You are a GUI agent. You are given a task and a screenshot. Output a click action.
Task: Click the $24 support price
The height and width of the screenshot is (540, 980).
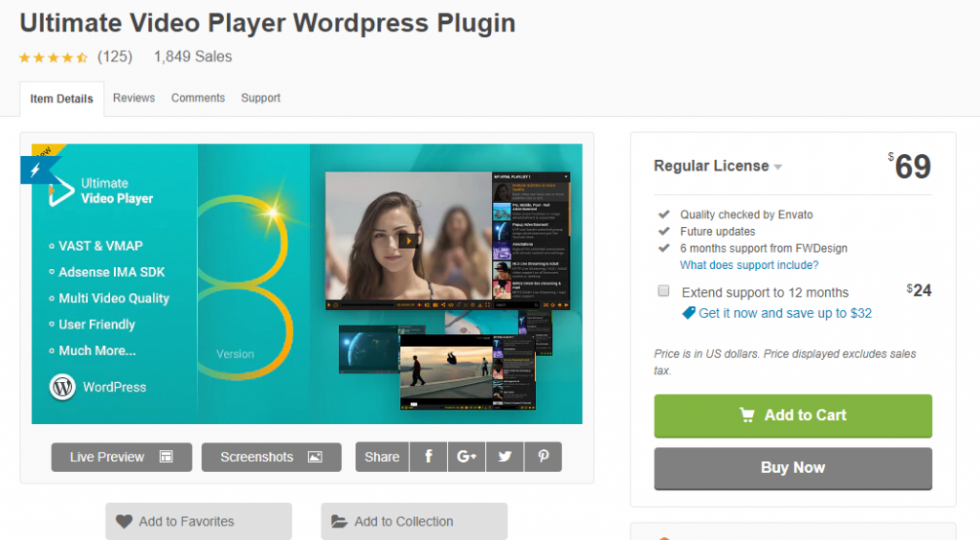click(920, 291)
